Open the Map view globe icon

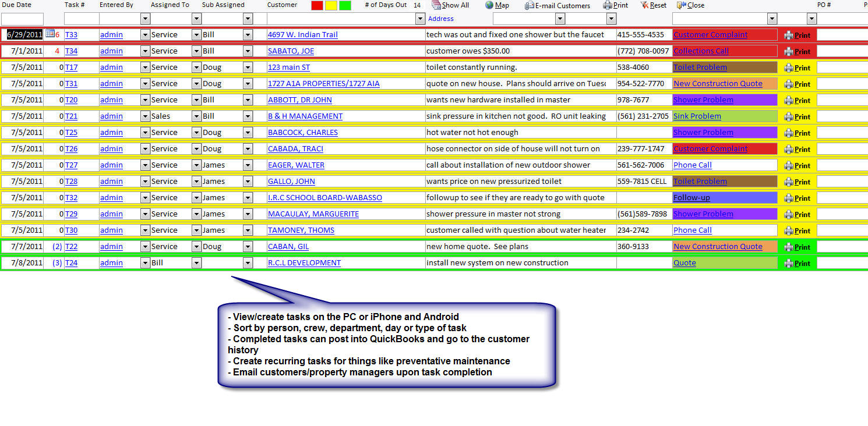(x=489, y=5)
